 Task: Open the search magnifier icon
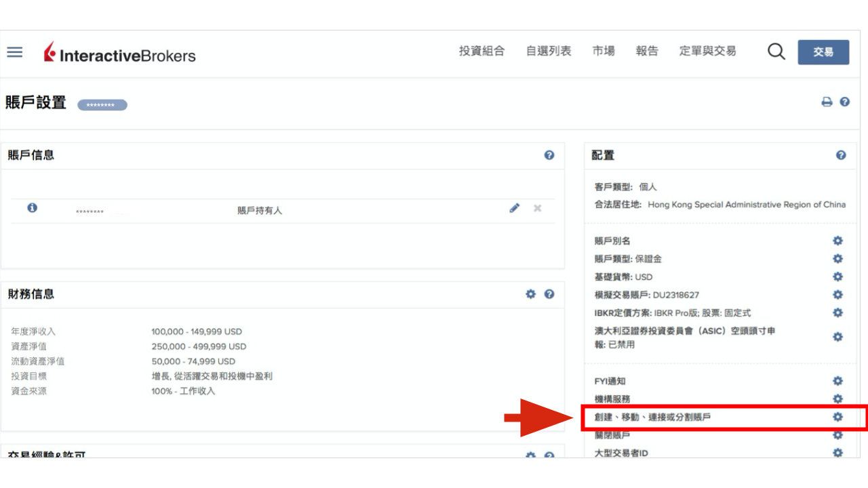[776, 52]
